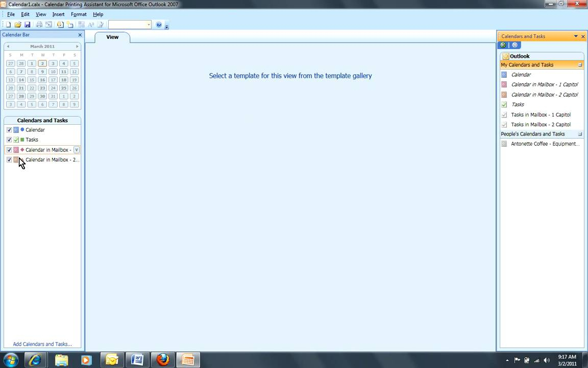
Task: Toggle checkbox for 'Calendar in Mailbox - 2...'
Action: tap(9, 159)
